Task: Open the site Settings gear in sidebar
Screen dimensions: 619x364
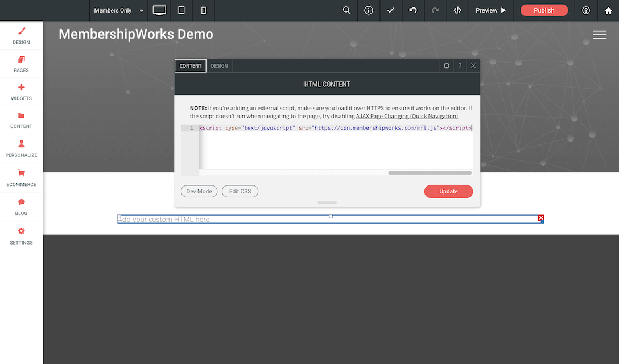Action: (x=21, y=235)
